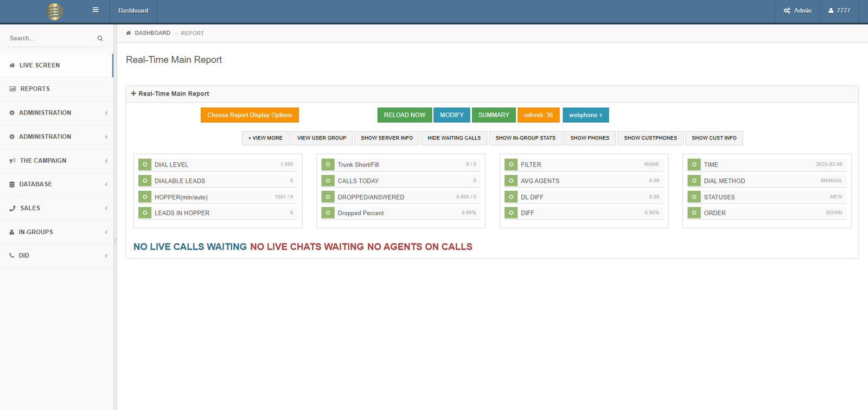Click the DIAL METHOD value MANUAL
This screenshot has width=868, height=410.
(x=831, y=181)
